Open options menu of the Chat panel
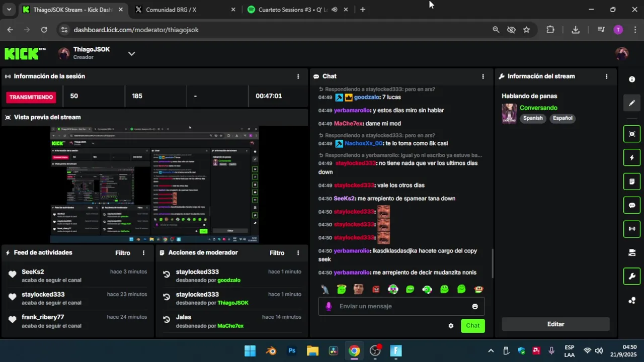Screen dimensions: 644x362 483,76
